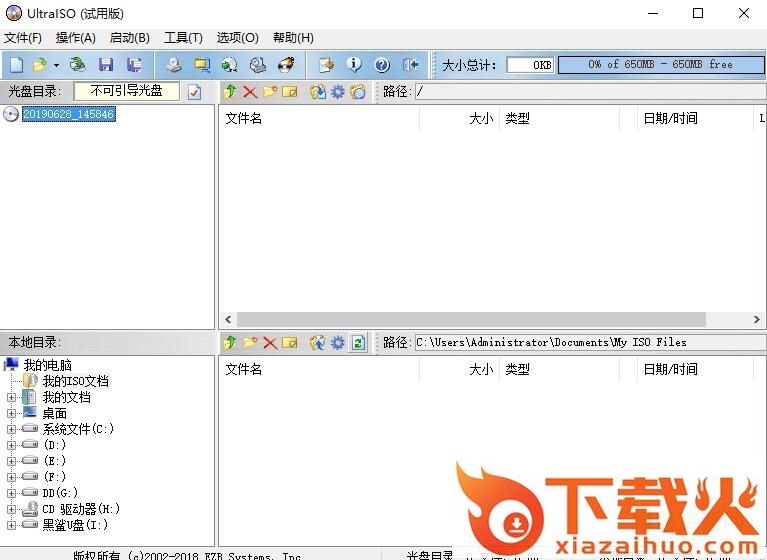Open the 操作(A) menu
Viewport: 767px width, 560px height.
tap(75, 38)
